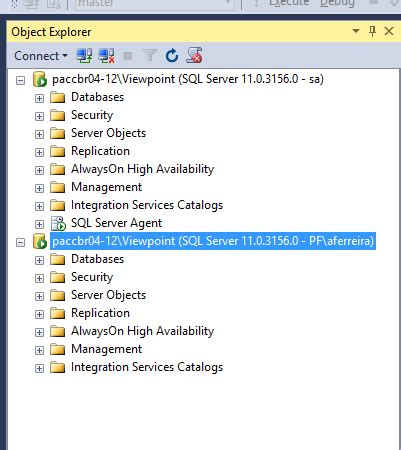401x450 pixels.
Task: Expand Server Objects under the sa connection
Action: coord(39,134)
